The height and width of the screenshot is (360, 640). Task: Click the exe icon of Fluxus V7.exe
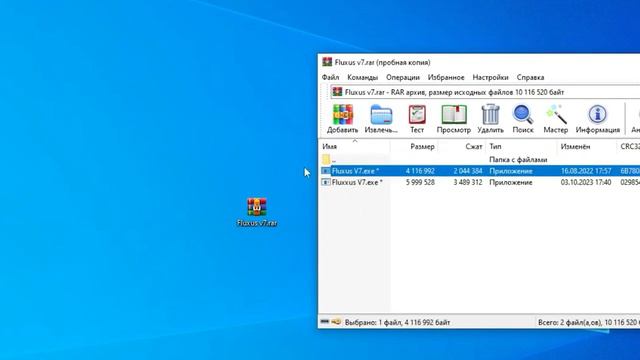point(326,171)
